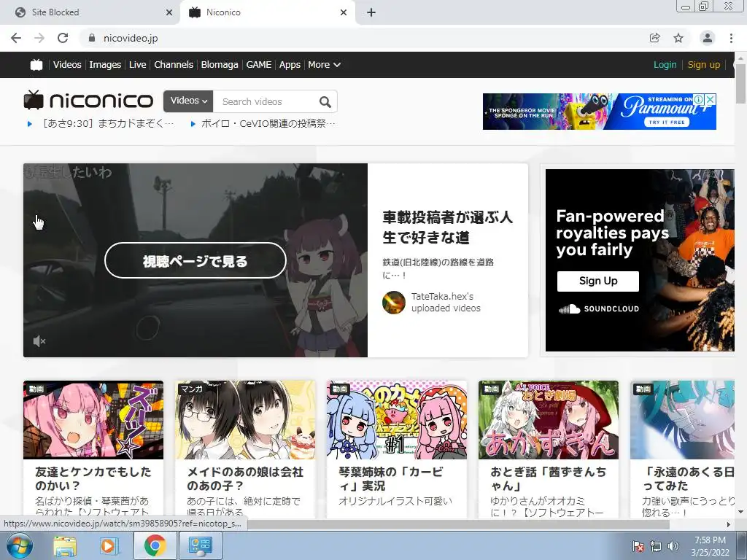Click the taskbar clock showing 7:58 PM
This screenshot has width=747, height=560.
point(710,546)
